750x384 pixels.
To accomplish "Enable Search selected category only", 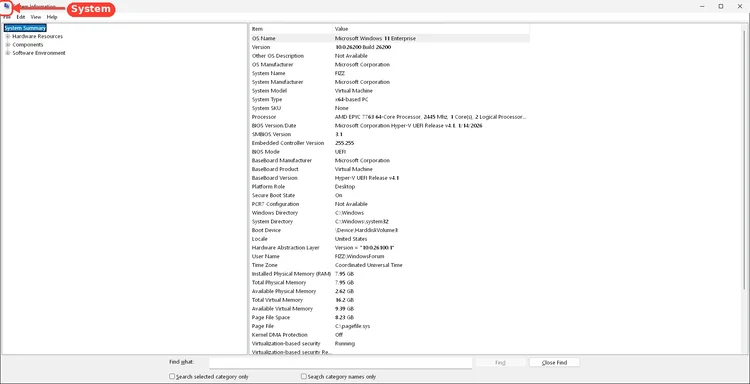I will (x=172, y=377).
